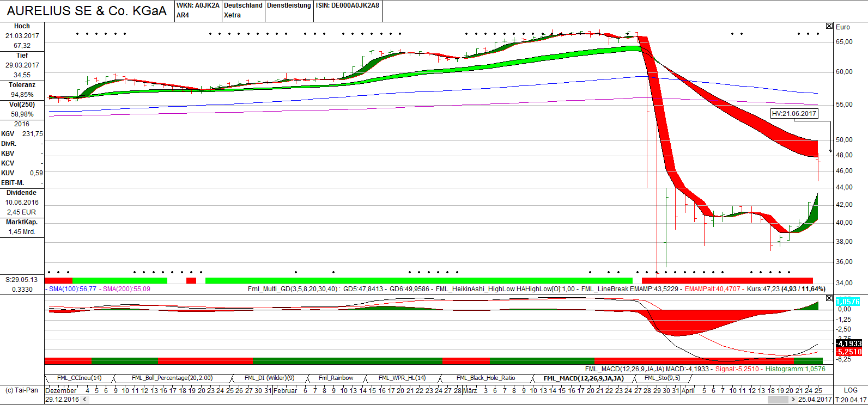Image resolution: width=868 pixels, height=405 pixels.
Task: Select the FML_MACD(12,26,9,JA,JA) tab
Action: [x=583, y=378]
